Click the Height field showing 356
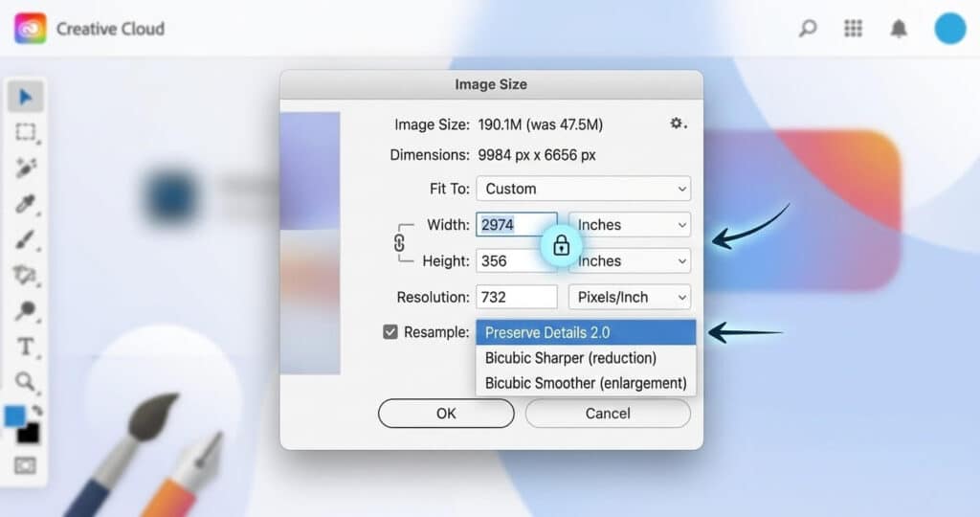Screen dimensions: 980x517 (x=516, y=260)
